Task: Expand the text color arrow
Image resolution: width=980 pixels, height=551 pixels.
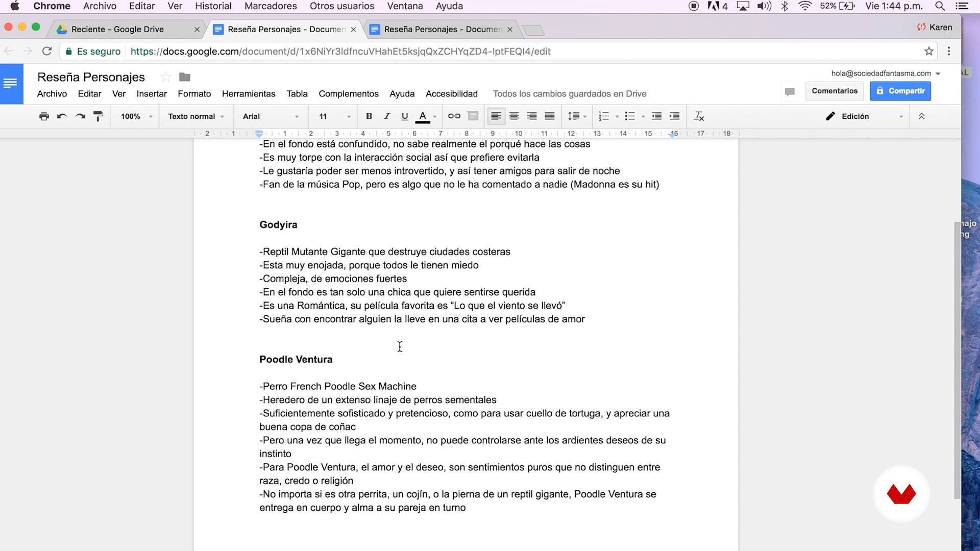Action: point(435,117)
